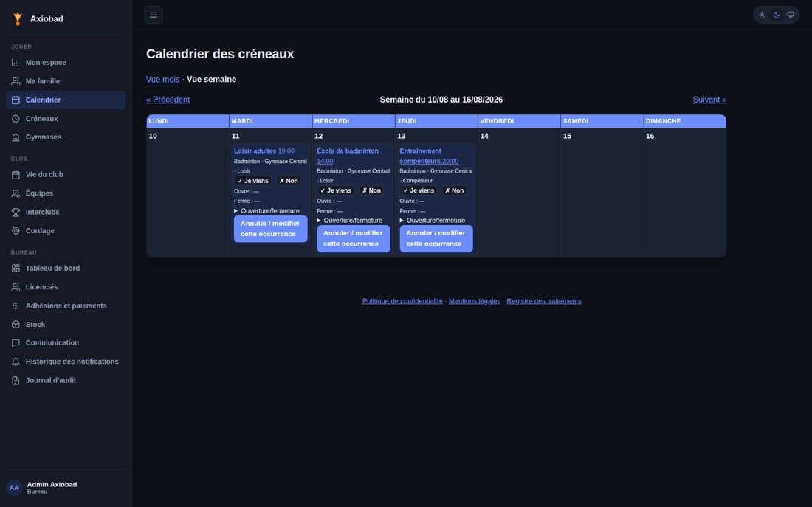Open the Ma famille menu item
Image resolution: width=812 pixels, height=507 pixels.
66,81
